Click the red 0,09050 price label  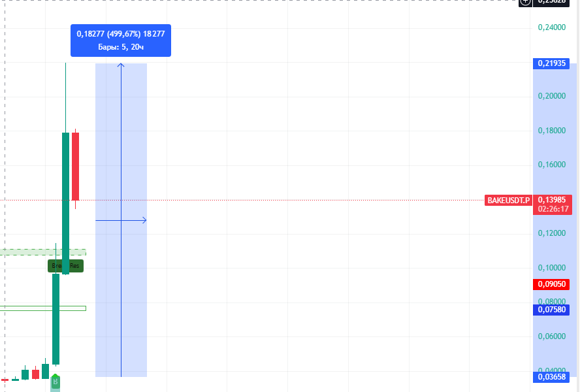click(552, 284)
